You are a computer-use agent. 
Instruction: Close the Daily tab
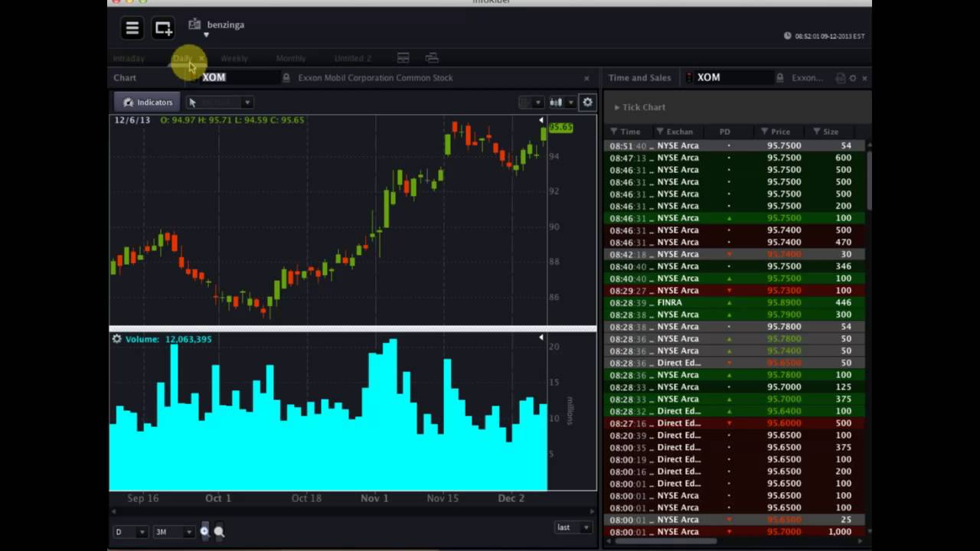pos(201,58)
